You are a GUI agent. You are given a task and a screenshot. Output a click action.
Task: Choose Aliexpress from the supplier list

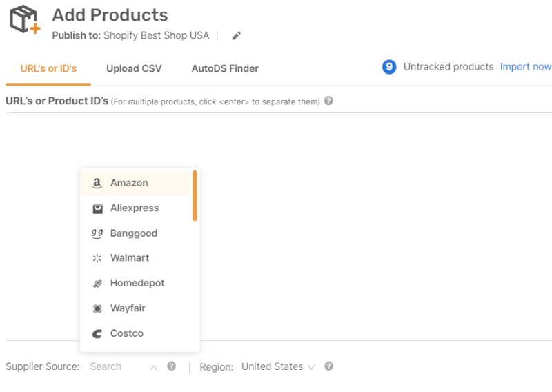point(135,208)
